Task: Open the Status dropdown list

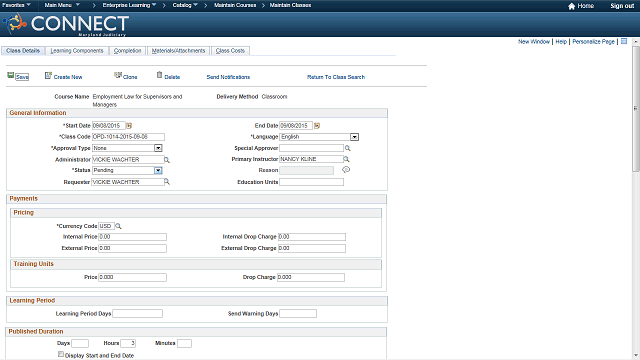Action: pyautogui.click(x=158, y=170)
